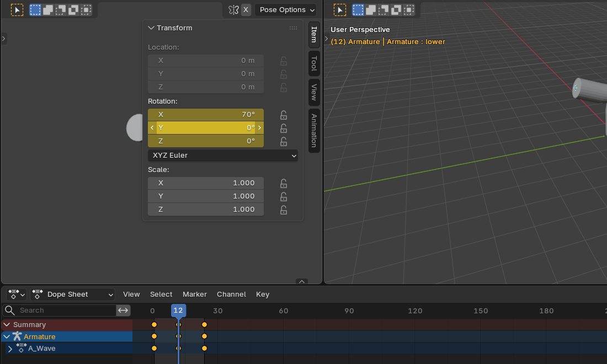
Task: Toggle pose X-axis mirror button
Action: click(x=246, y=10)
